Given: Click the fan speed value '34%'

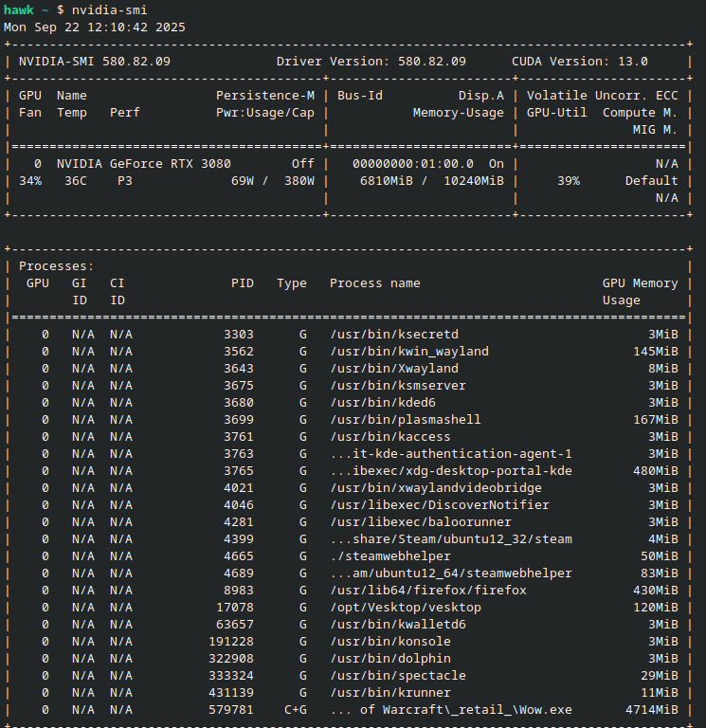Looking at the screenshot, I should click(30, 181).
